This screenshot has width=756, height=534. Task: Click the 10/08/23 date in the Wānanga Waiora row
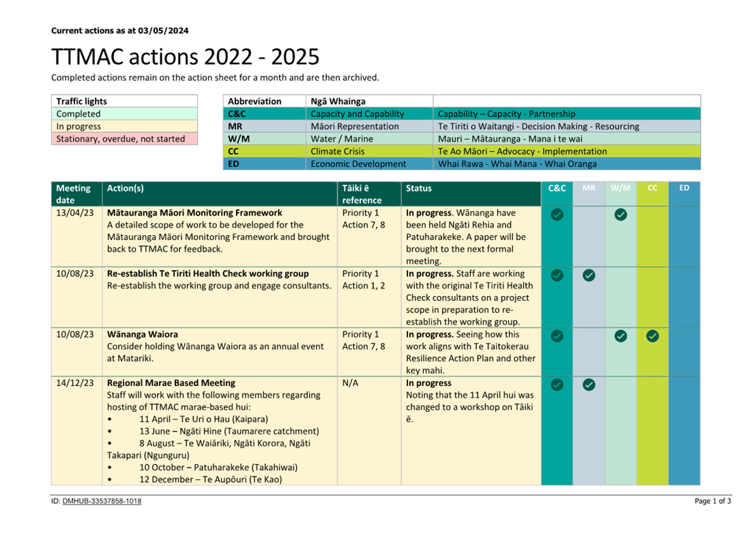point(75,334)
